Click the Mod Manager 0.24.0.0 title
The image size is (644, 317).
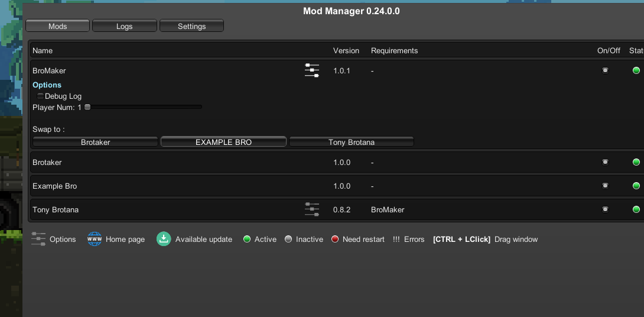click(x=351, y=11)
